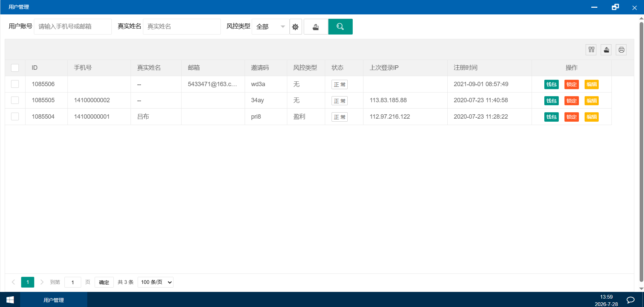This screenshot has height=307, width=644.
Task: Click the 操作 column header
Action: 572,68
